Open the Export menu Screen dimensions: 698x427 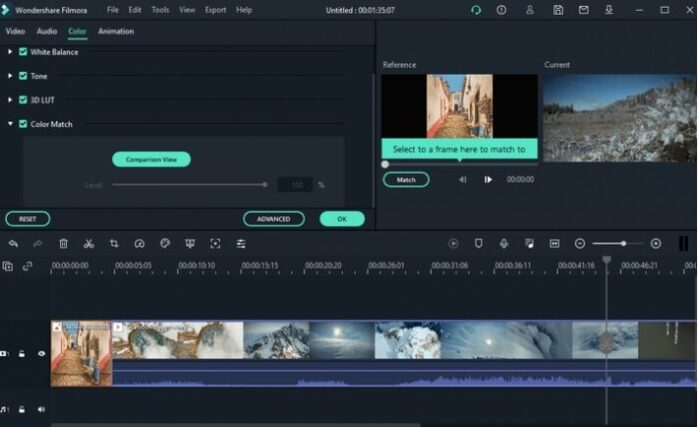tap(215, 9)
